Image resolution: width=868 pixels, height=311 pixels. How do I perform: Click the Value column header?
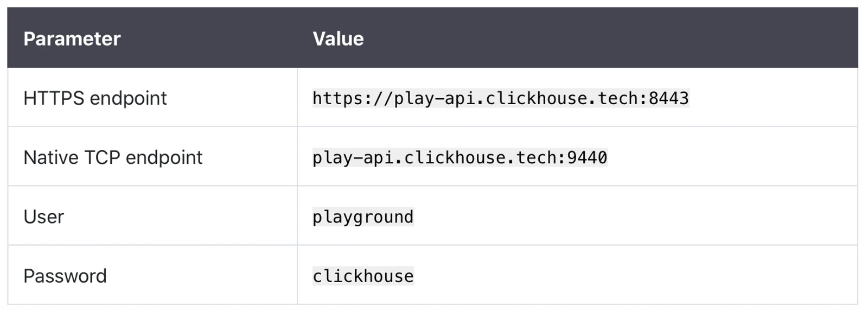(338, 39)
